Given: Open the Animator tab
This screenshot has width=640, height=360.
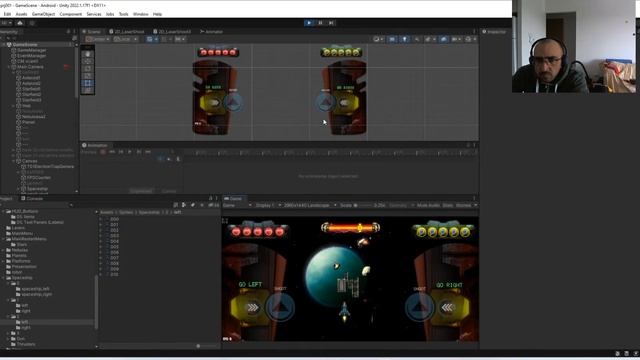Looking at the screenshot, I should (x=211, y=31).
